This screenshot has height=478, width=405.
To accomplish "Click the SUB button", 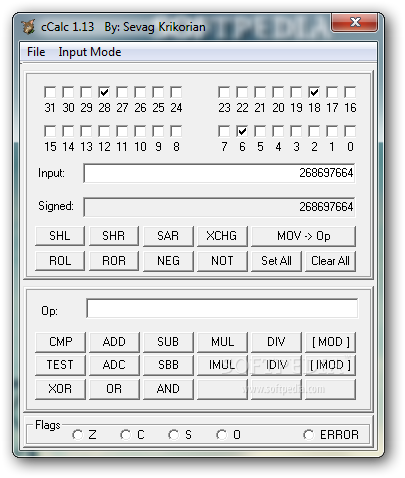I will [x=168, y=342].
